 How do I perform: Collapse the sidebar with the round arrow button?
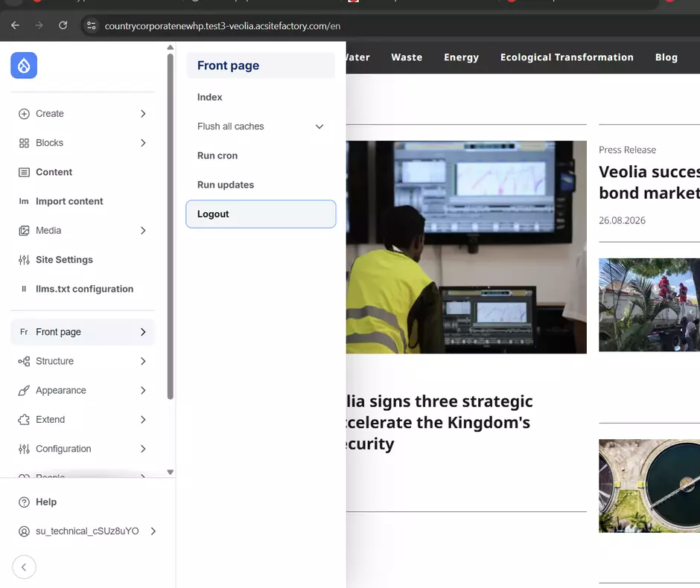[x=24, y=567]
